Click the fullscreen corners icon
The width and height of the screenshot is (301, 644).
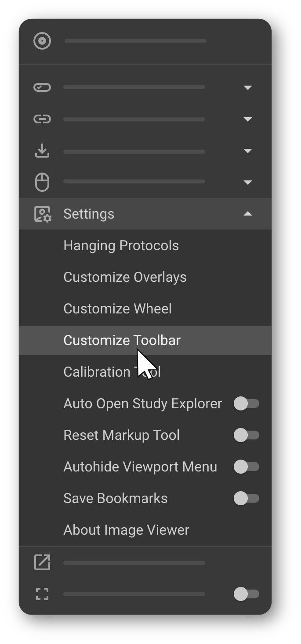click(x=42, y=594)
